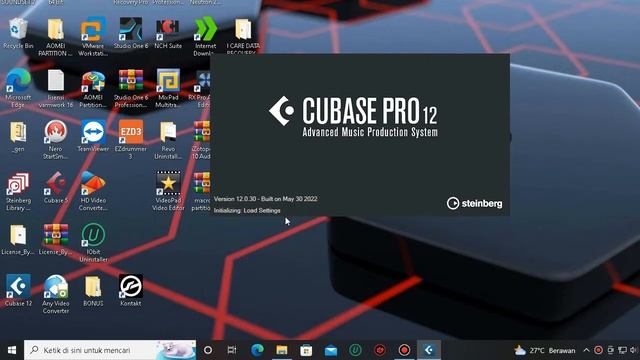Launch Cubase 5 desktop shortcut
Screen dimensions: 640x360
[x=56, y=188]
